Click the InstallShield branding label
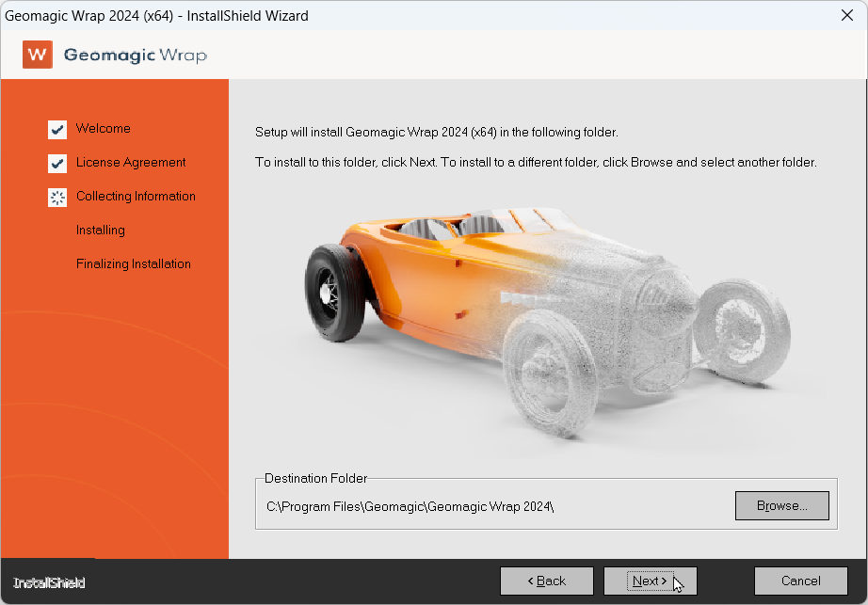The height and width of the screenshot is (605, 868). pos(48,582)
